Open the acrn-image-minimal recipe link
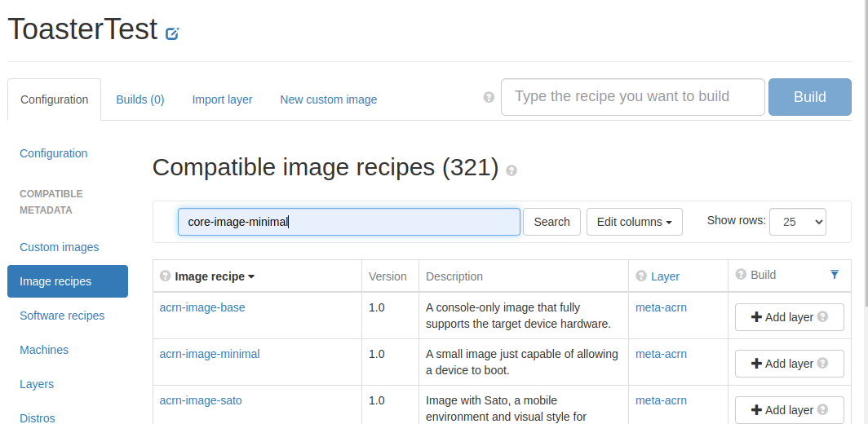 click(x=210, y=354)
